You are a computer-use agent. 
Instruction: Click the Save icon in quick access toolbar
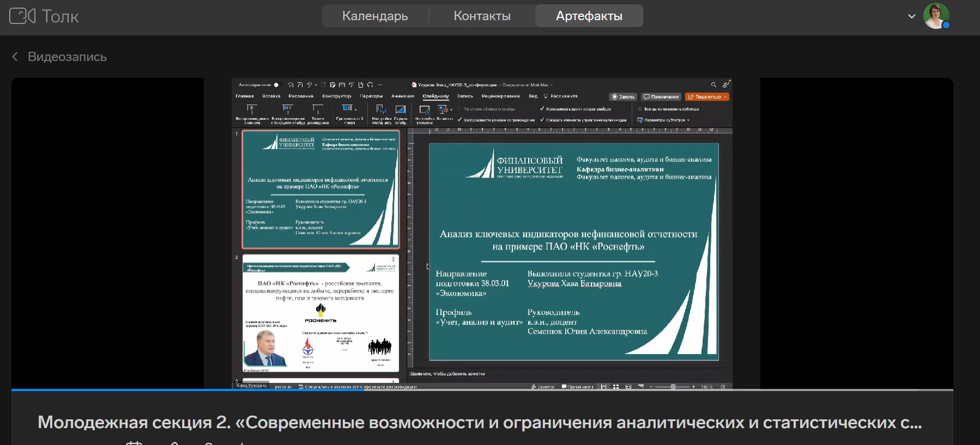tap(300, 85)
